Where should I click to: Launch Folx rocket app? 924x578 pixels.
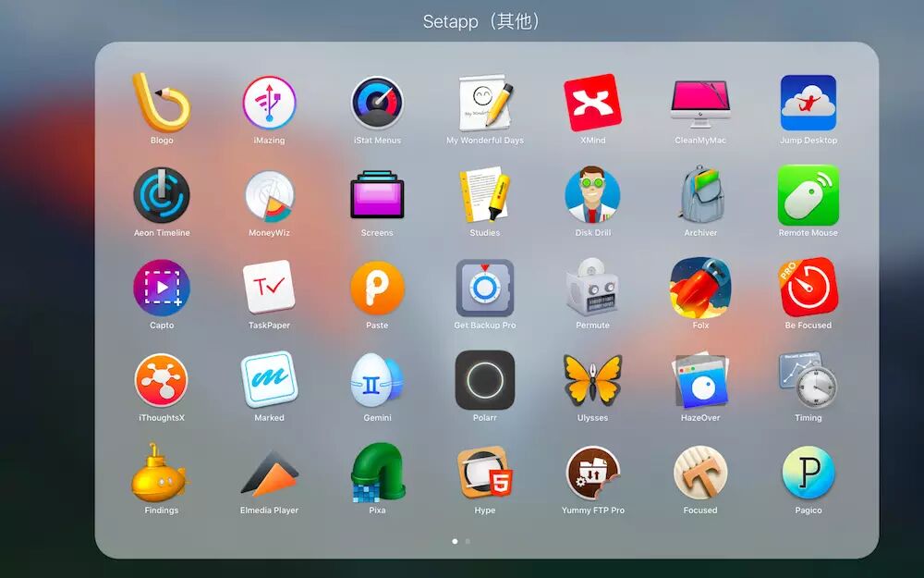[x=700, y=288]
